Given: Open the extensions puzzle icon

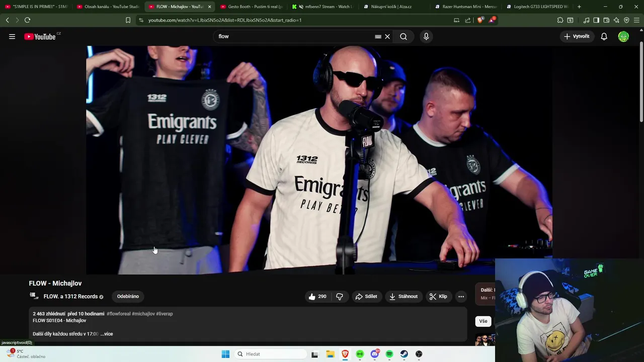Looking at the screenshot, I should pyautogui.click(x=560, y=20).
